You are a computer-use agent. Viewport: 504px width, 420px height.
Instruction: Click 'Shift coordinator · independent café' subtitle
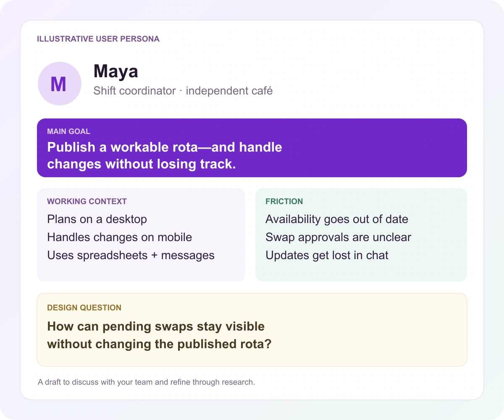[x=183, y=91]
